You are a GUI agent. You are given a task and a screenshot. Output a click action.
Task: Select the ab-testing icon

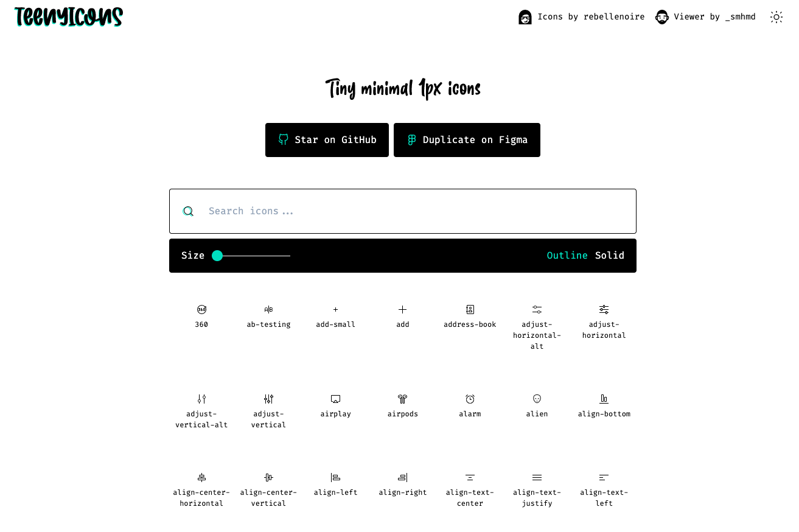(x=268, y=310)
